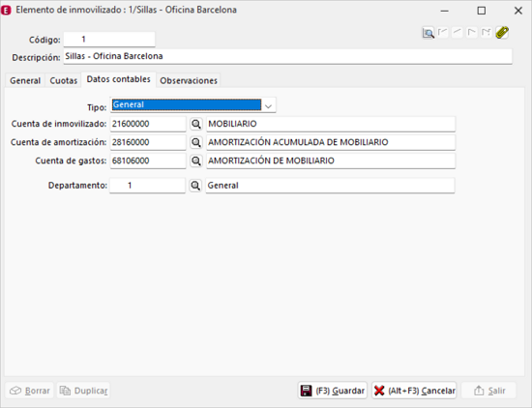
Task: Click the Departamento code field
Action: click(147, 186)
